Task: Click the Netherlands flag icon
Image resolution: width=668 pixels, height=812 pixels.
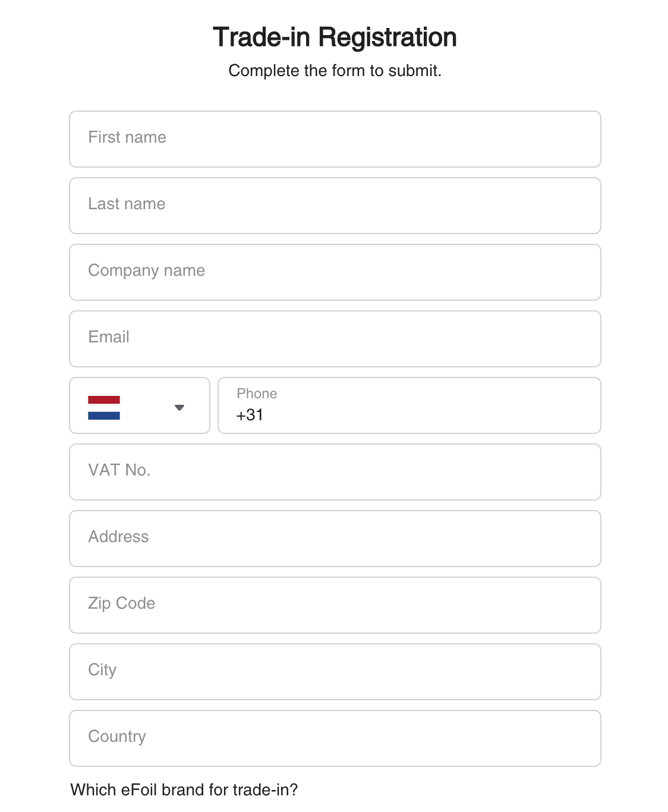Action: [104, 408]
